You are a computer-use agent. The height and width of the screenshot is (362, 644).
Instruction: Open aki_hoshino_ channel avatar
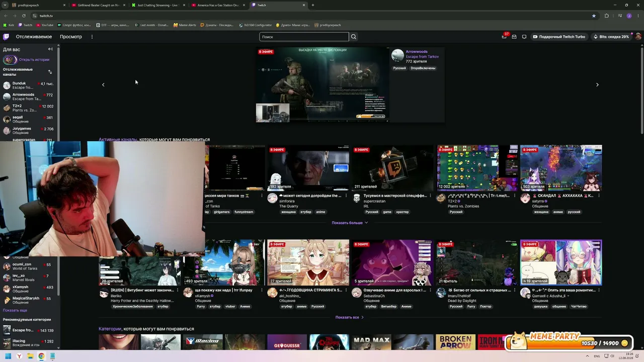click(272, 293)
